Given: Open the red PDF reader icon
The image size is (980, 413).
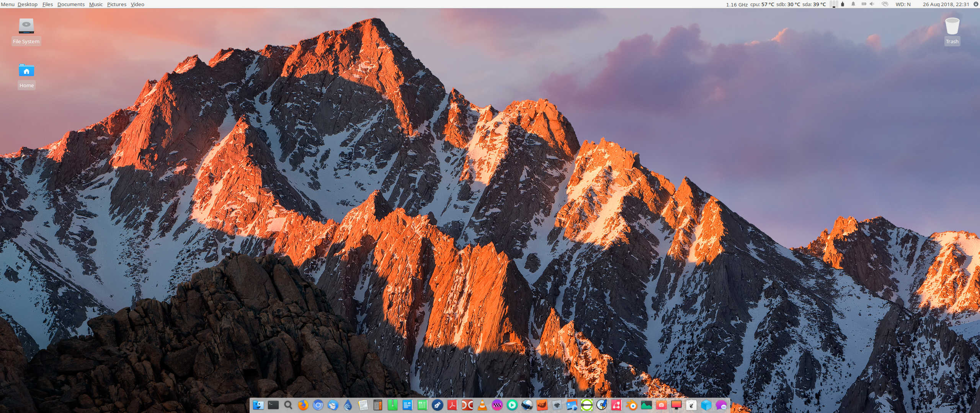Looking at the screenshot, I should click(x=452, y=405).
